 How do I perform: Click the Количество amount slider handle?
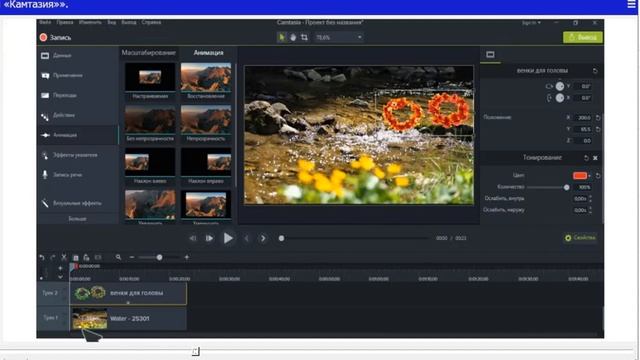(x=567, y=187)
